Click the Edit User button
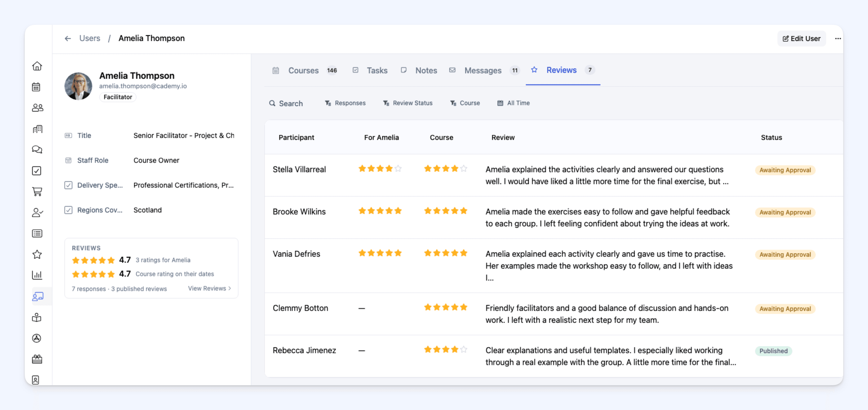Viewport: 868px width, 410px height. click(801, 38)
